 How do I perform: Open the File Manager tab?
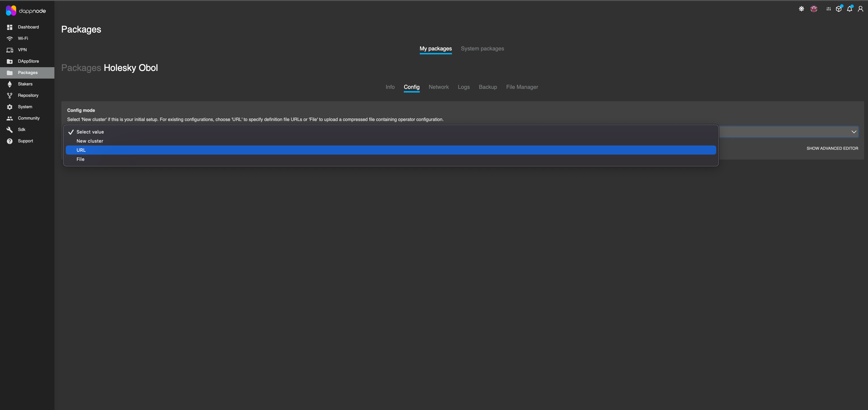pyautogui.click(x=522, y=87)
